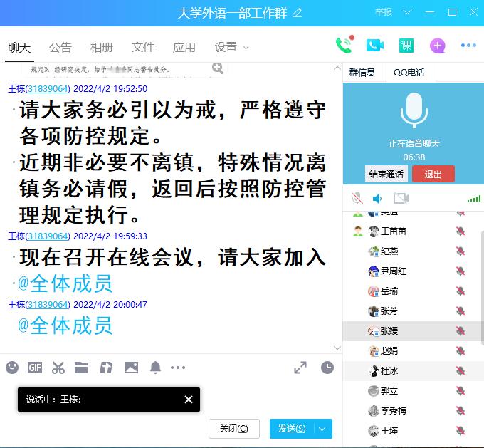Switch to the 群信息 tab

(362, 72)
